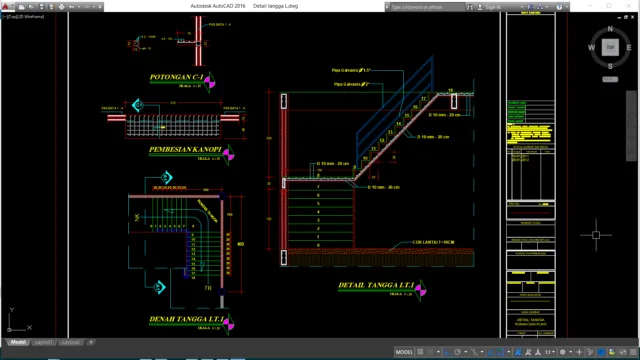Toggle auto-add annotation scales icon
The width and height of the screenshot is (640, 360).
point(528,352)
